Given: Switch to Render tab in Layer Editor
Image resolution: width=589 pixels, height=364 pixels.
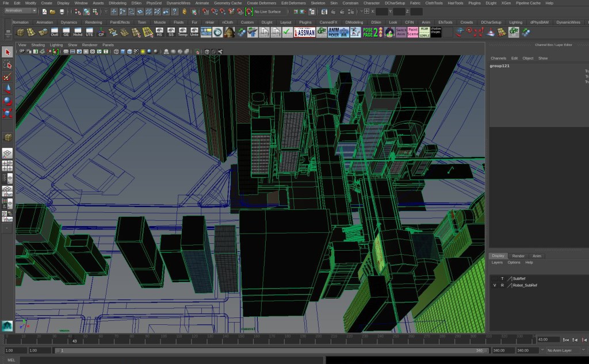Looking at the screenshot, I should [x=518, y=256].
